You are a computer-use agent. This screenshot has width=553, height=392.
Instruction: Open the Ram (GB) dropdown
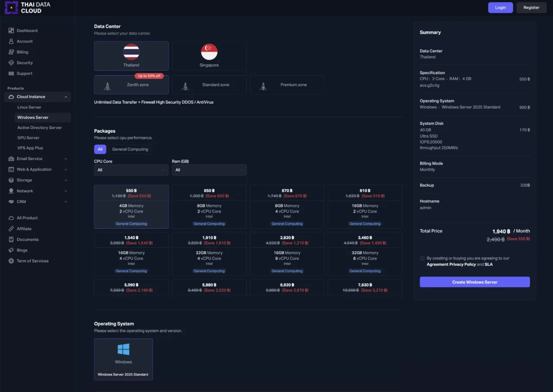click(x=209, y=170)
